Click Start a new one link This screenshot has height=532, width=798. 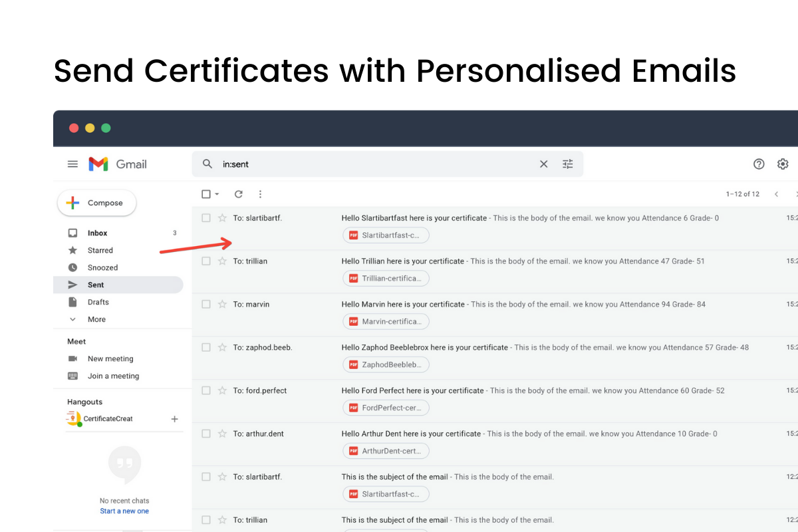pos(124,510)
